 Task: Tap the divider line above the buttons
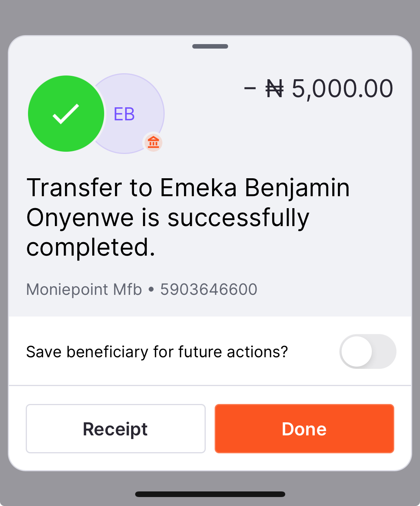tap(210, 385)
